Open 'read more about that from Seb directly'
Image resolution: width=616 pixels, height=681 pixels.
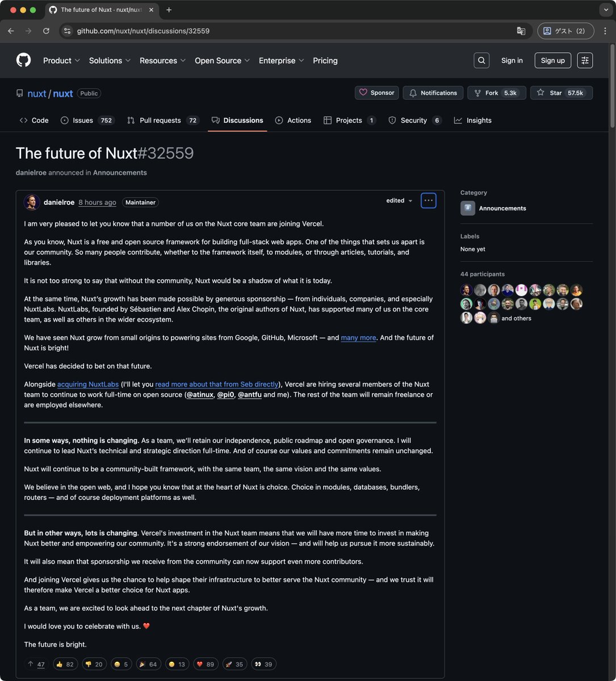click(217, 384)
